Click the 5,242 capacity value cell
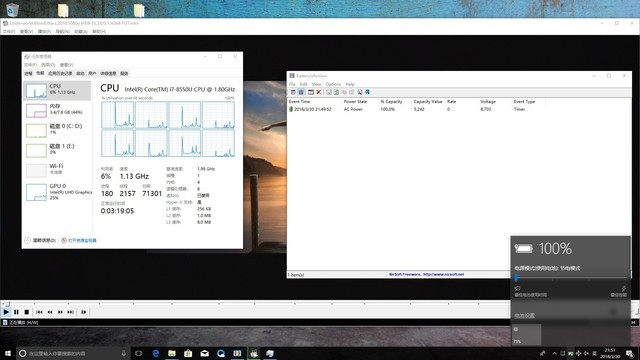Image resolution: width=640 pixels, height=360 pixels. click(x=419, y=109)
